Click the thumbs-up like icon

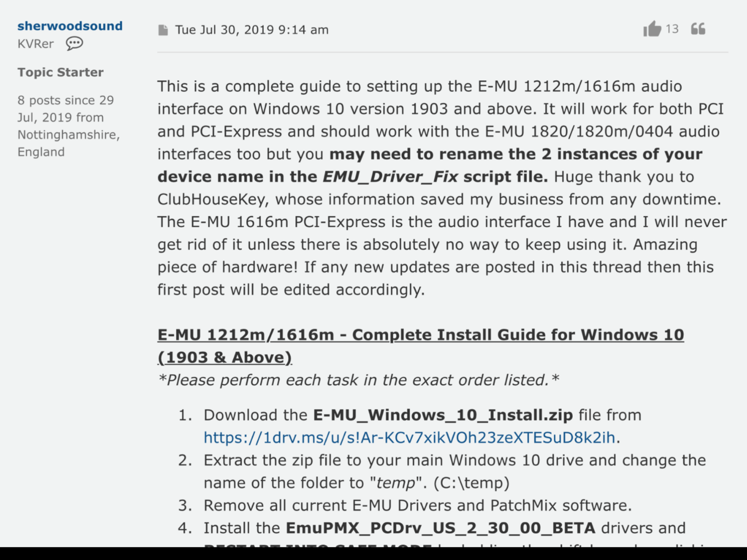pyautogui.click(x=652, y=29)
